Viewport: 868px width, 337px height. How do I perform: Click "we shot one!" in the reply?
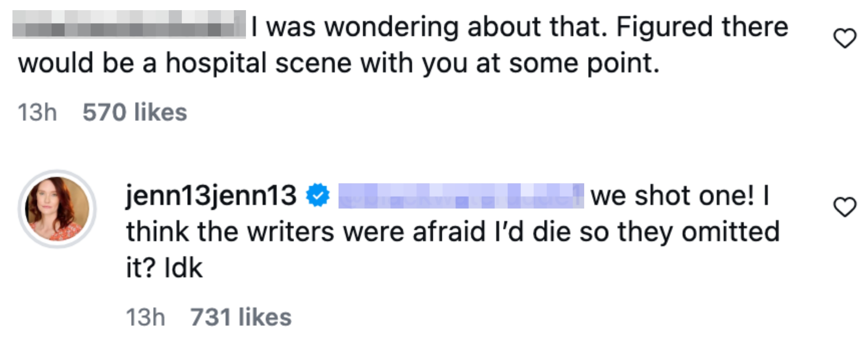(672, 196)
